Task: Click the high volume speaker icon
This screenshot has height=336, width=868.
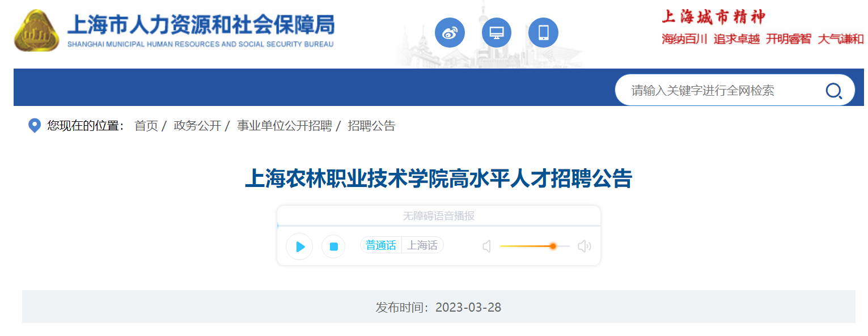Action: click(584, 246)
